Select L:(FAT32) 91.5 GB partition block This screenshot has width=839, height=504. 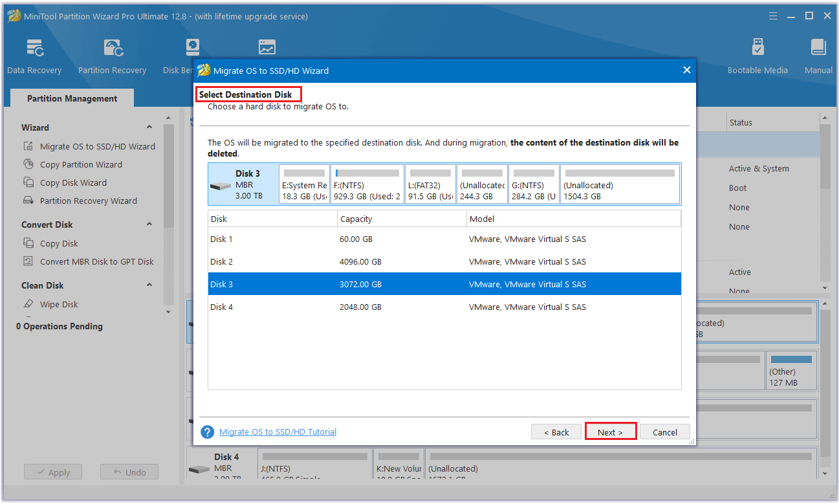tap(431, 184)
